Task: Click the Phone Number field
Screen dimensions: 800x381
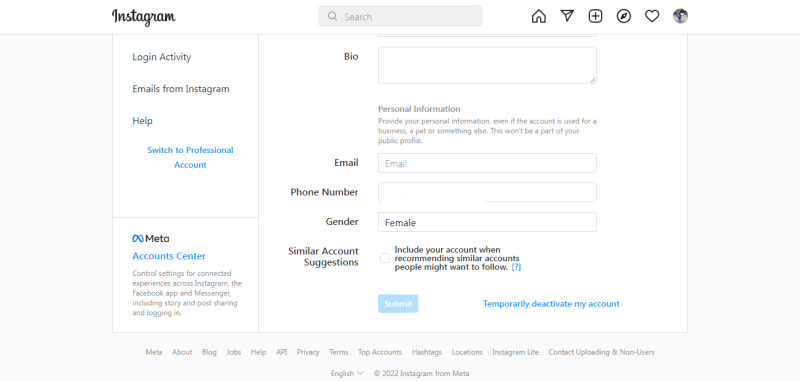Action: coord(487,192)
